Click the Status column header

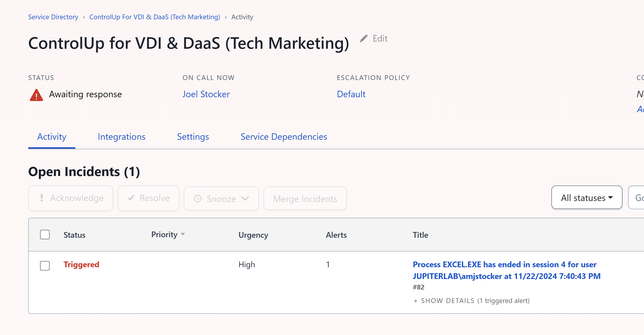74,235
